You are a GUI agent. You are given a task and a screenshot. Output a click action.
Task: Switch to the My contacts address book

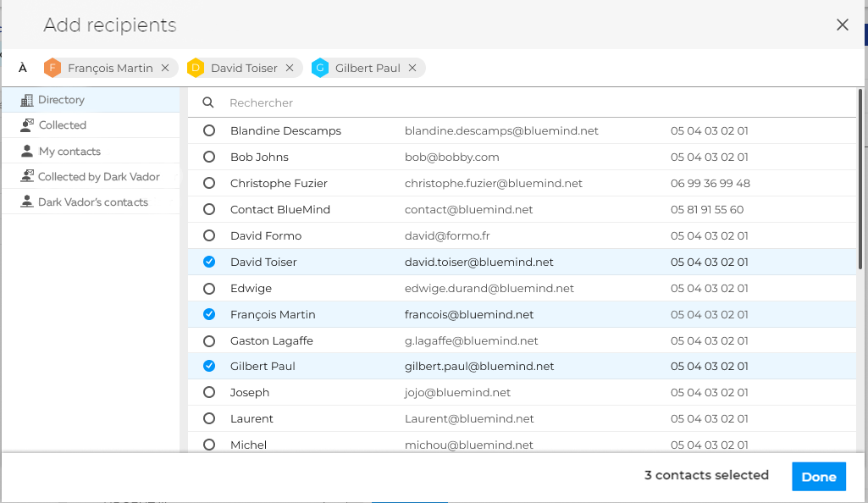(69, 152)
